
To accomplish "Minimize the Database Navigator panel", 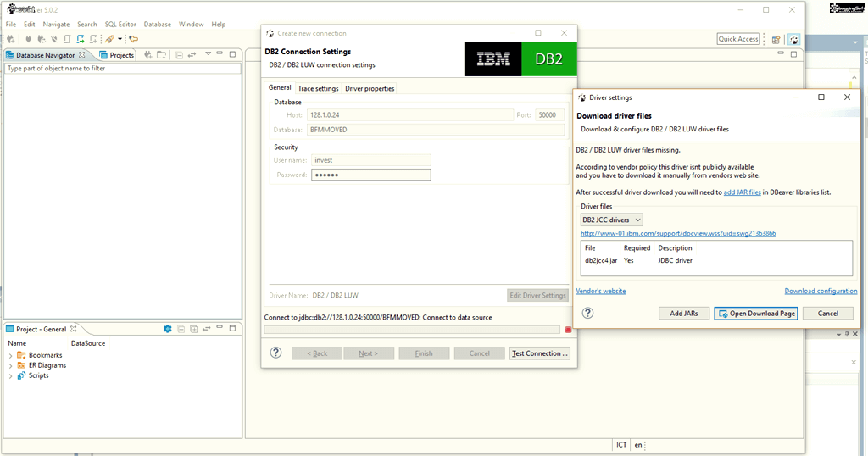I will 220,53.
